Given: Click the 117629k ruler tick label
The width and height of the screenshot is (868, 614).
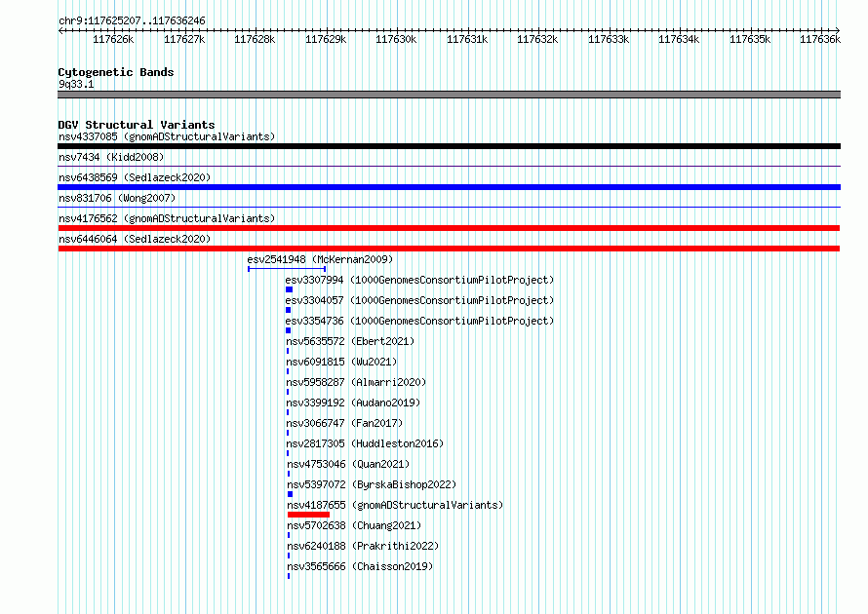Looking at the screenshot, I should point(326,40).
